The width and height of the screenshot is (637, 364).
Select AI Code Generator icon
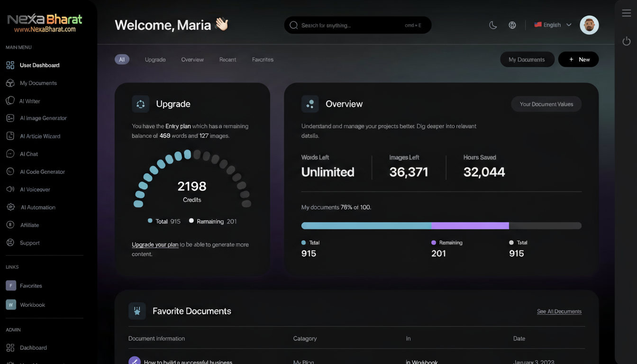click(x=10, y=172)
